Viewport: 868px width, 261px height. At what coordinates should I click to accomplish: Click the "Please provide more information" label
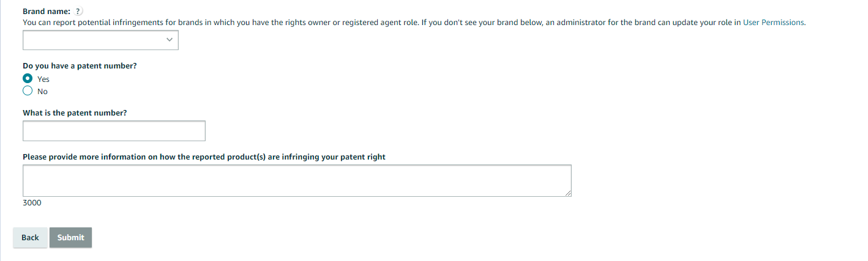click(204, 157)
